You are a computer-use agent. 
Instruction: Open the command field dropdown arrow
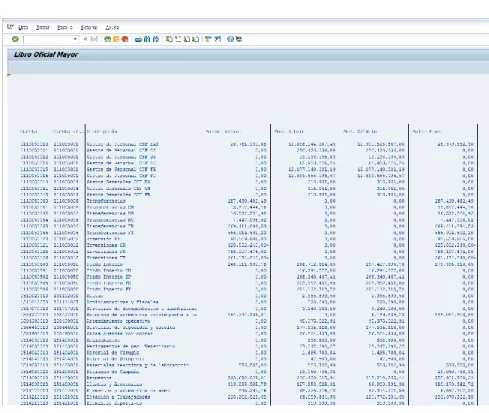coord(75,39)
